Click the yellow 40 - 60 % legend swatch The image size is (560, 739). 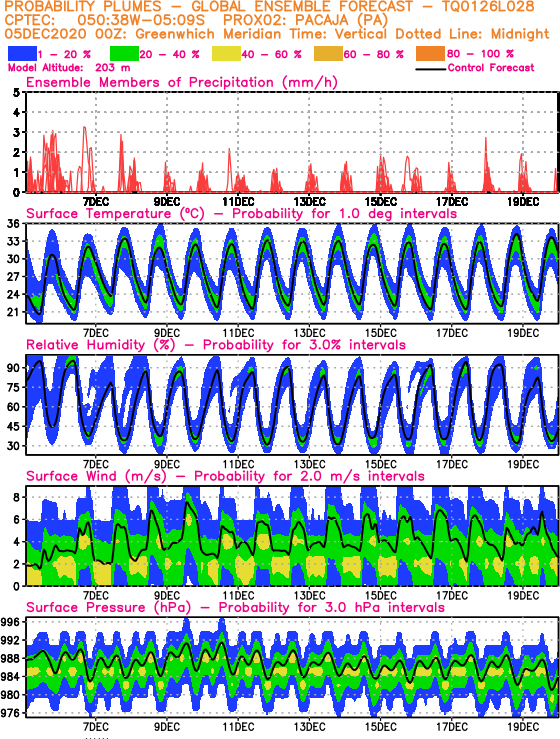(226, 54)
